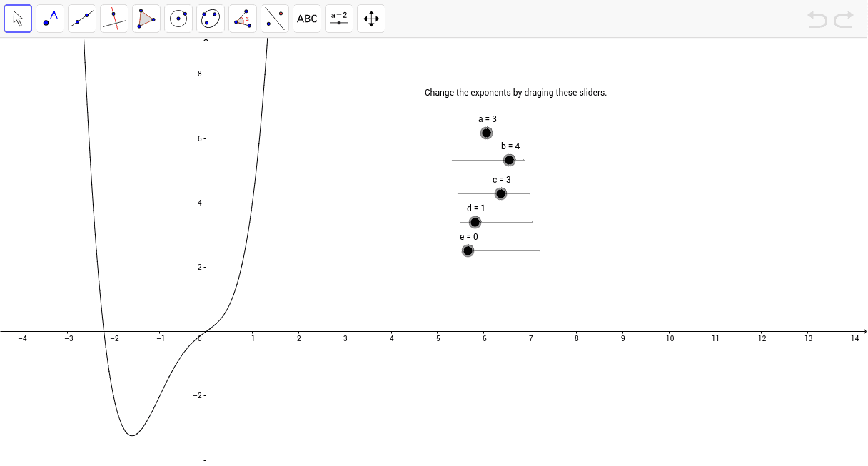Select the Line through two points tool

pos(82,19)
